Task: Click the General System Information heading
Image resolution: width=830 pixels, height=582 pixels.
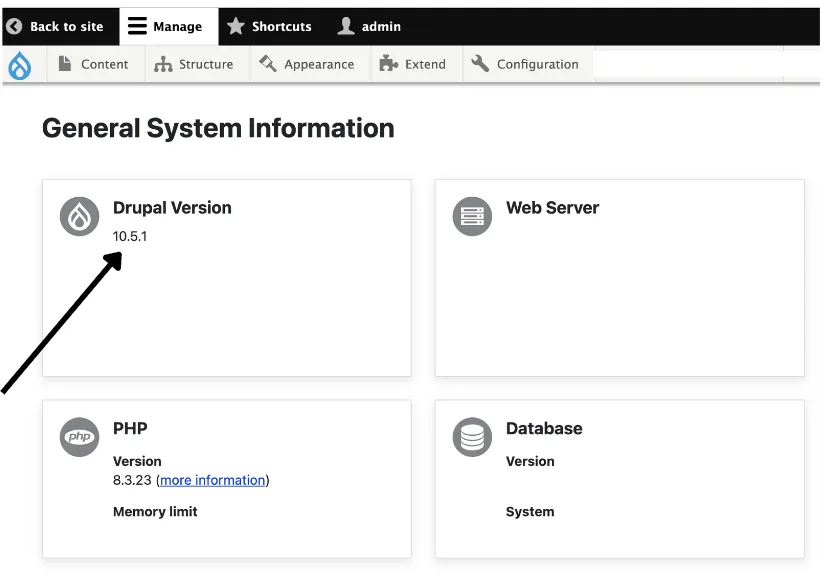Action: click(x=218, y=128)
